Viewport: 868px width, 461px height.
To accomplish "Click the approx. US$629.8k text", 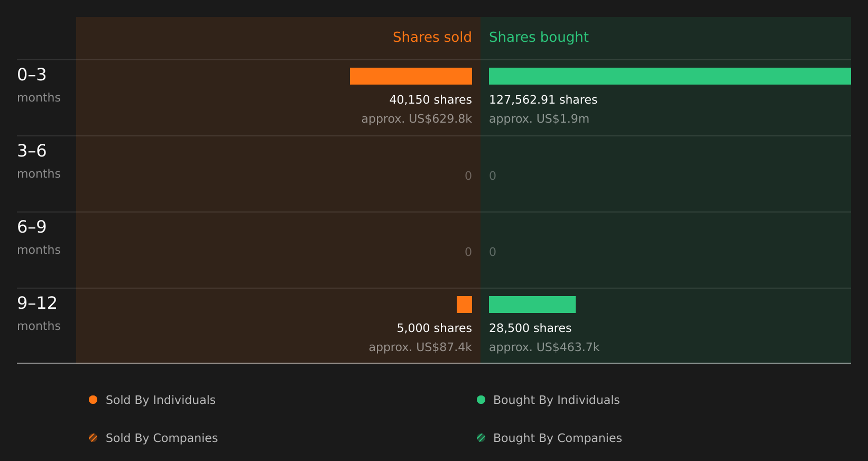I will [x=417, y=119].
